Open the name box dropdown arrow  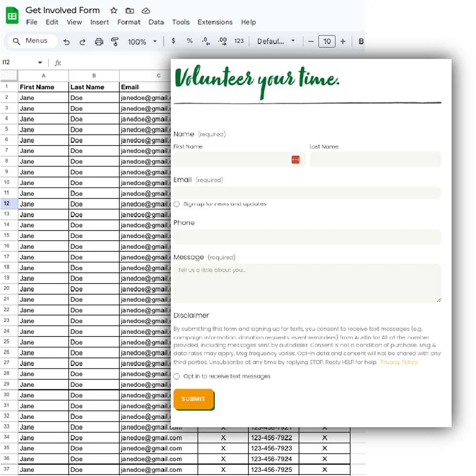pyautogui.click(x=40, y=62)
